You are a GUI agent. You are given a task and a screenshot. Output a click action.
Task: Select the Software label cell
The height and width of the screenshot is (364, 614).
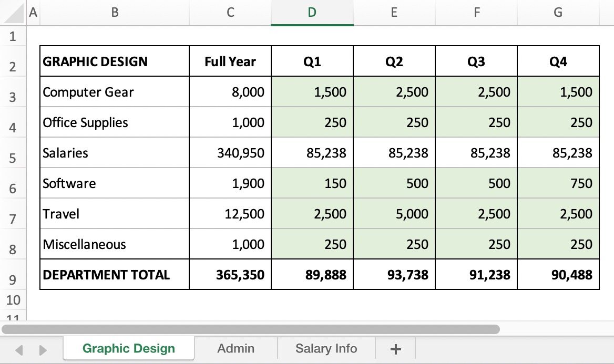point(115,183)
